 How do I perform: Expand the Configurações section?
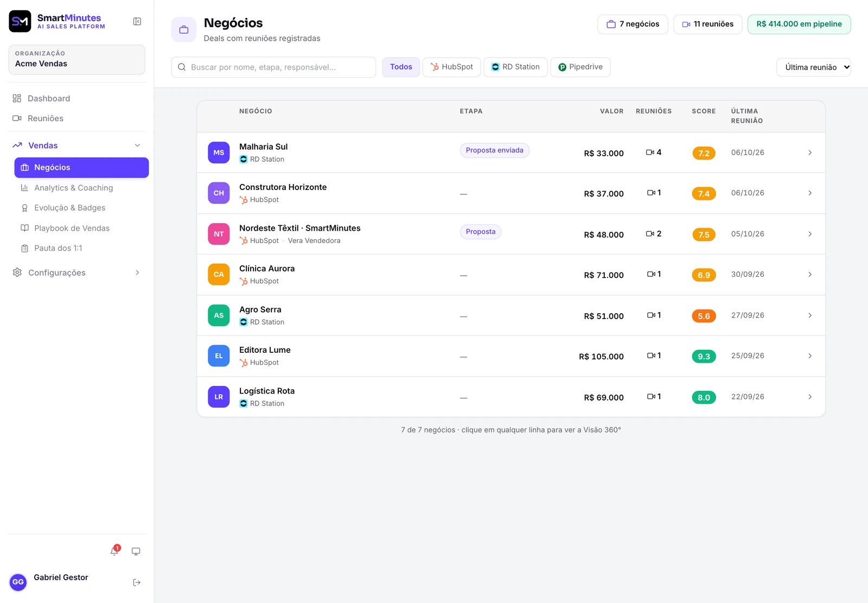[137, 272]
